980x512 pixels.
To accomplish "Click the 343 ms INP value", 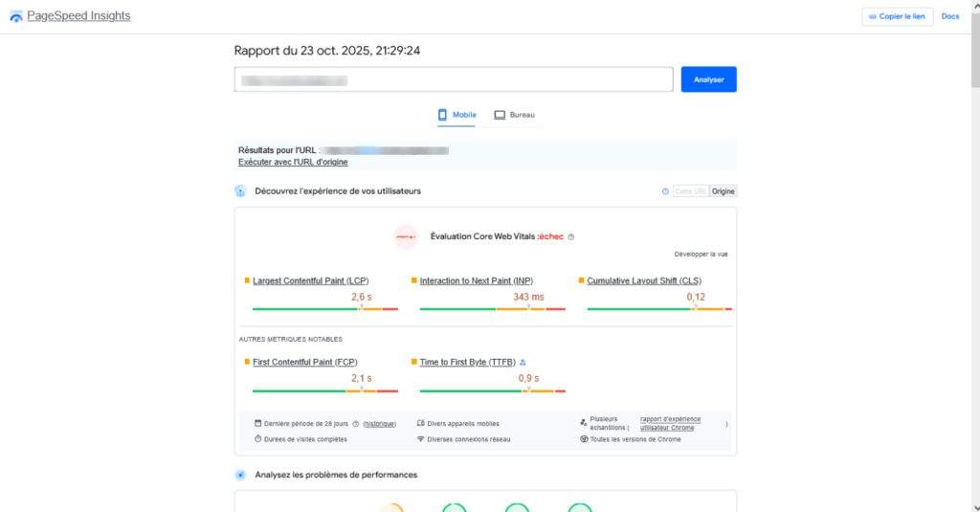I will point(528,297).
